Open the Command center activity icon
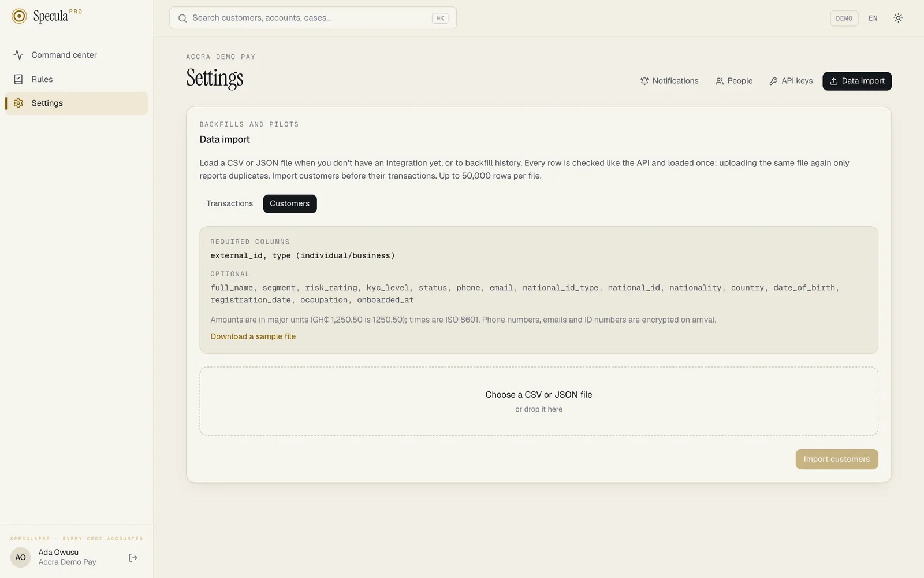This screenshot has height=578, width=924. [18, 55]
